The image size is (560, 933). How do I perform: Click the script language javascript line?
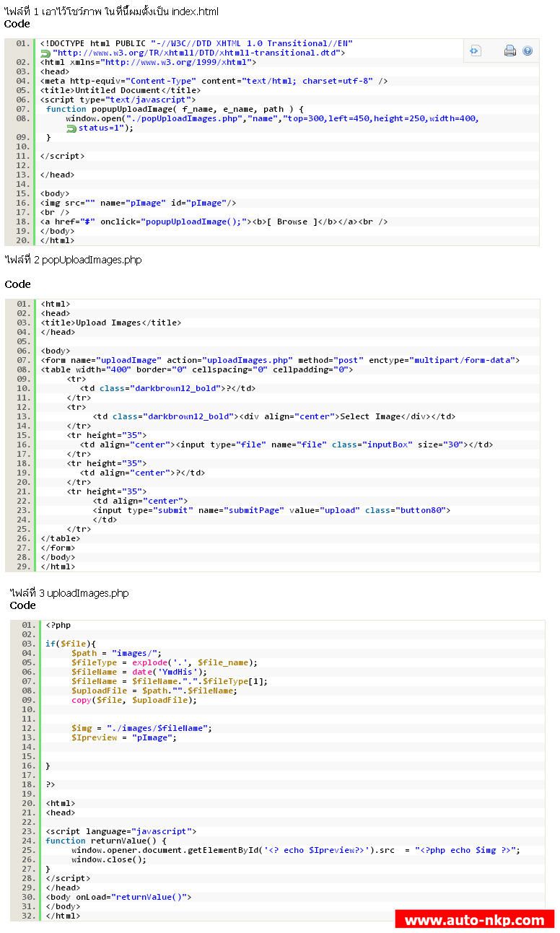[121, 831]
